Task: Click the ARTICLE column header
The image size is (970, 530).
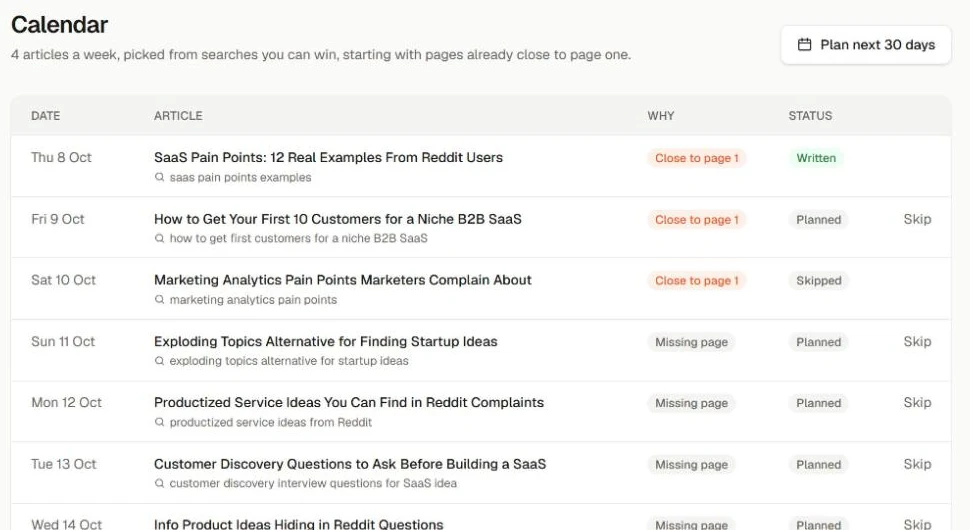Action: click(178, 116)
